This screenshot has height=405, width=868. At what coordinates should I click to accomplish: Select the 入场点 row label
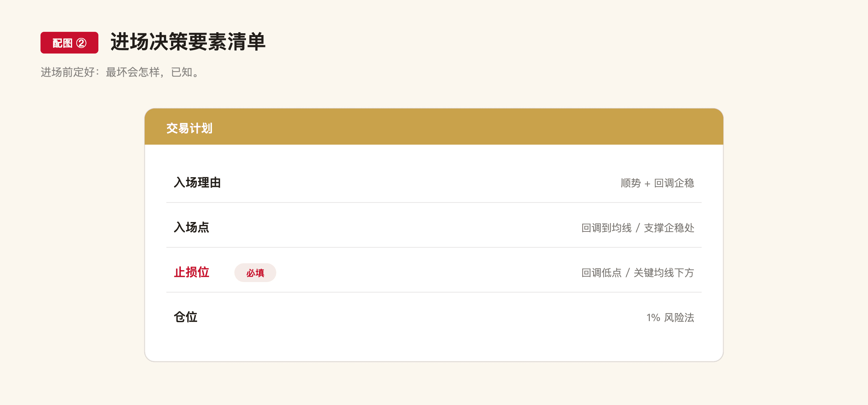click(x=191, y=227)
